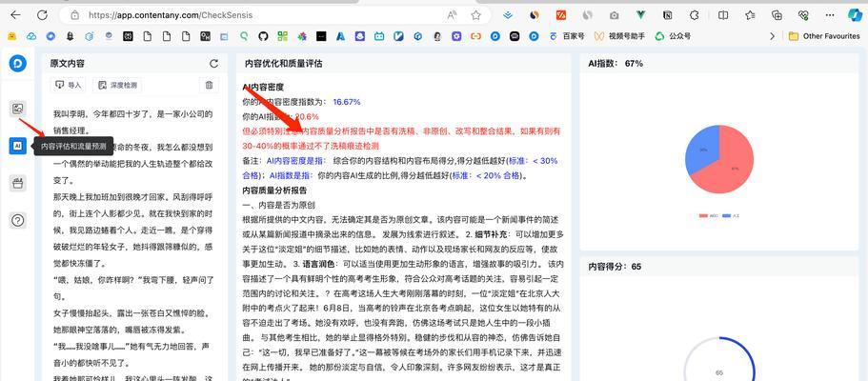
Task: Add this page to favourites with the star
Action: click(475, 15)
